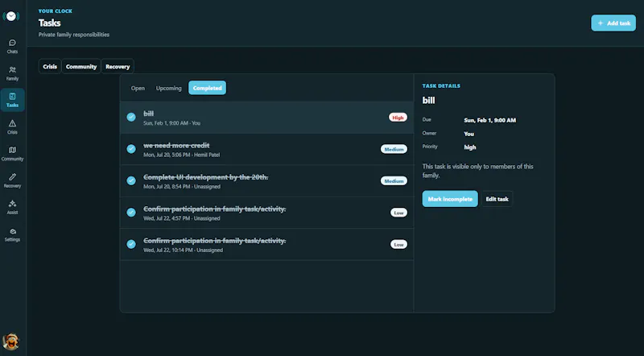This screenshot has width=644, height=356.
Task: Click Sun, Feb 1, 9:00 AM - You subtitle
Action: 171,123
